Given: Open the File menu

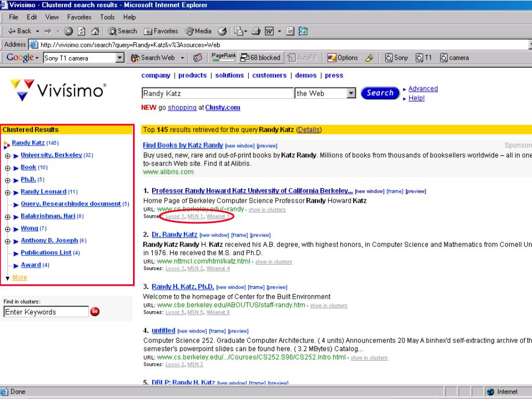Looking at the screenshot, I should tap(14, 17).
